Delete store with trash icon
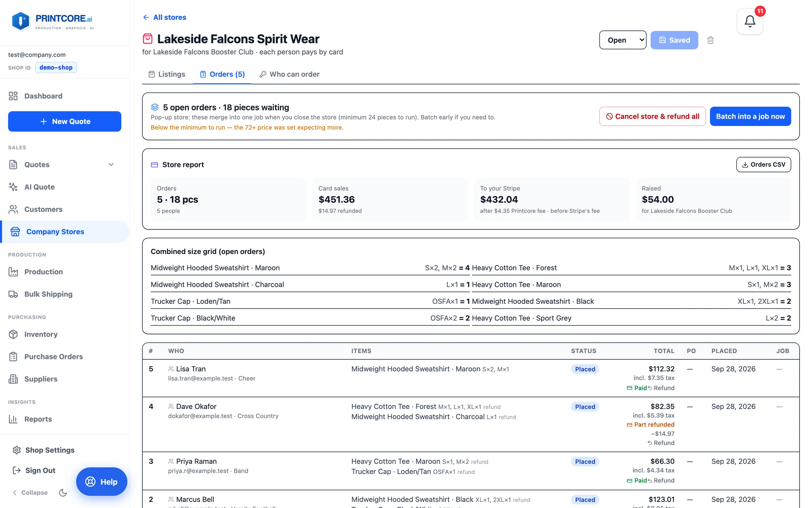This screenshot has height=508, width=812. pyautogui.click(x=710, y=40)
